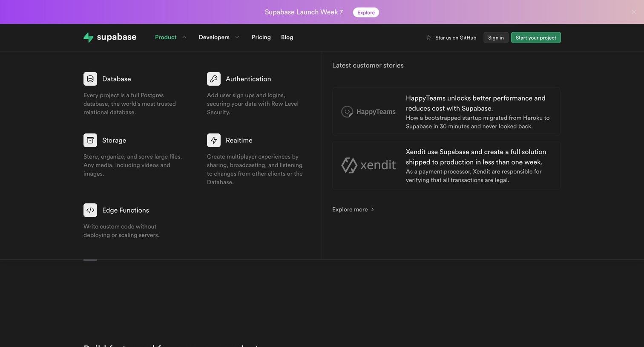
Task: Click the Supabase lightning bolt logo
Action: (x=88, y=38)
